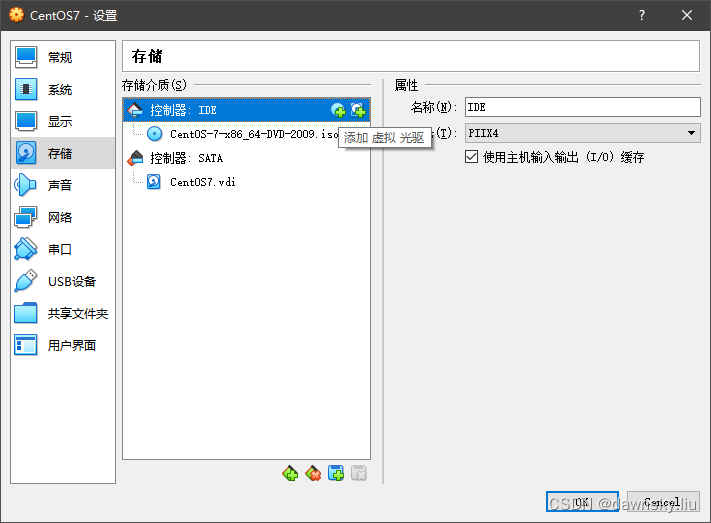This screenshot has height=523, width=711.
Task: Click the 名称 input field containing IDE
Action: tap(583, 107)
